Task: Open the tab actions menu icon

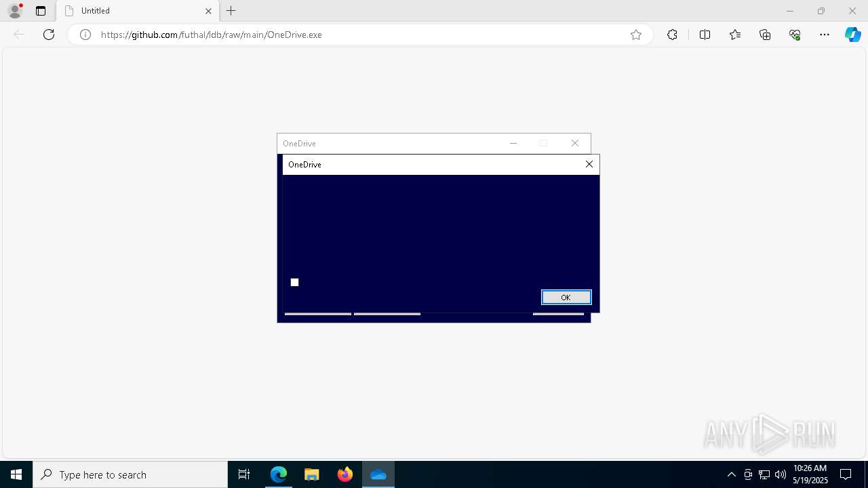Action: point(41,11)
